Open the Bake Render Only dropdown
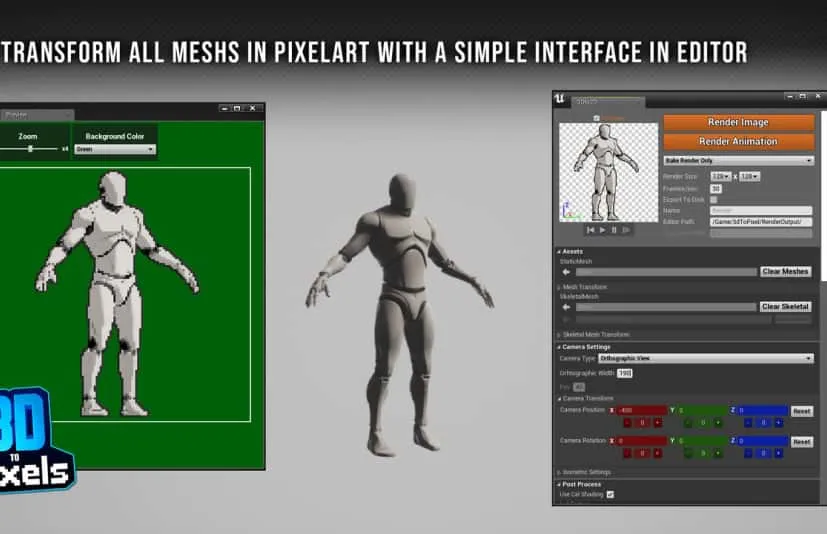This screenshot has width=827, height=534. pyautogui.click(x=738, y=160)
